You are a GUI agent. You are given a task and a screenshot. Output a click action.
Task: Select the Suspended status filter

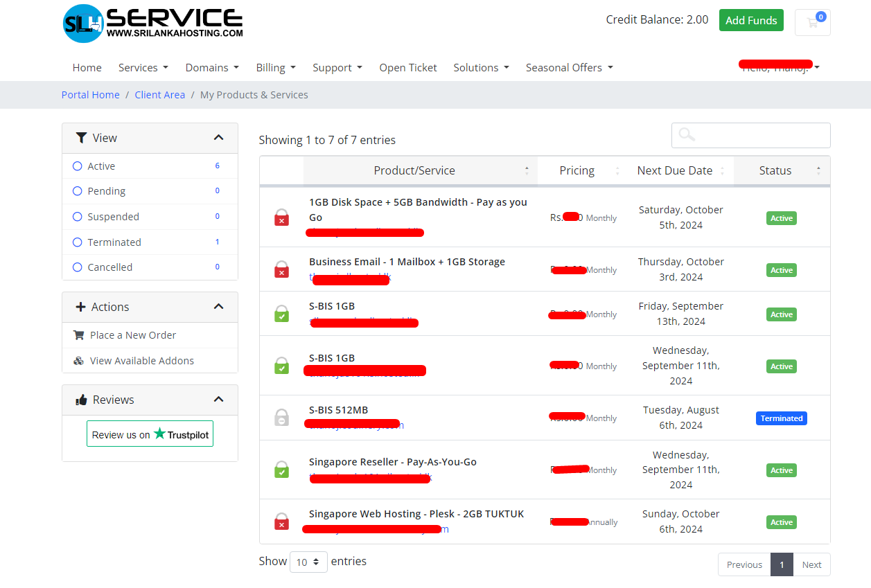(x=76, y=216)
